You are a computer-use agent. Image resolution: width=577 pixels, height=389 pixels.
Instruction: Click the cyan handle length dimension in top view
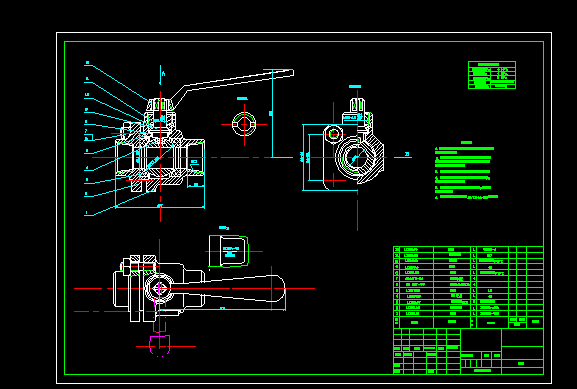pyautogui.click(x=222, y=310)
